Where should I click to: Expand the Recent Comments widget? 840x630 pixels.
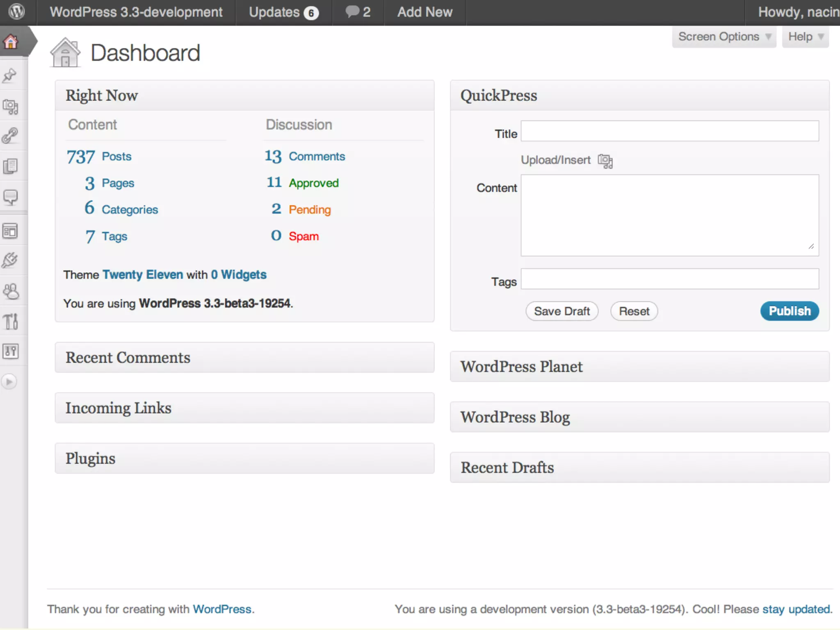pyautogui.click(x=244, y=358)
